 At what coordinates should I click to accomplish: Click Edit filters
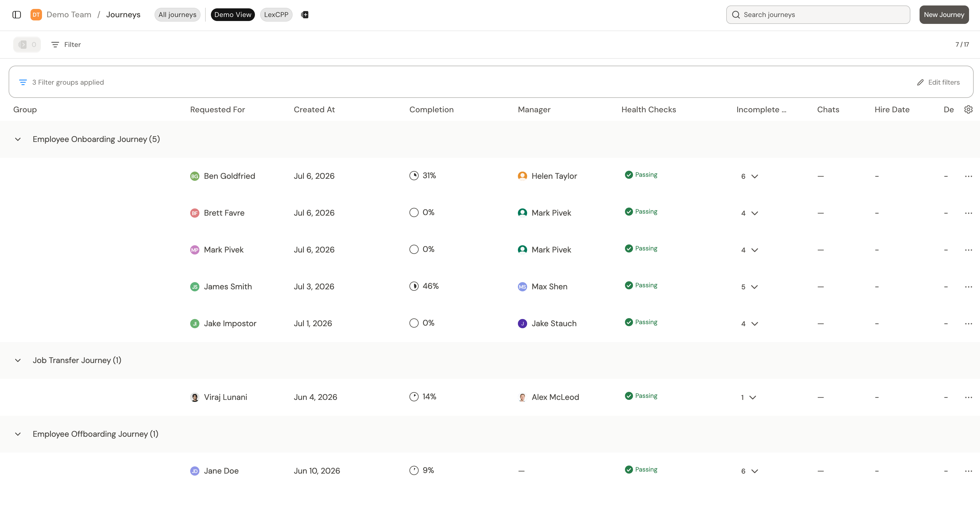click(x=939, y=82)
